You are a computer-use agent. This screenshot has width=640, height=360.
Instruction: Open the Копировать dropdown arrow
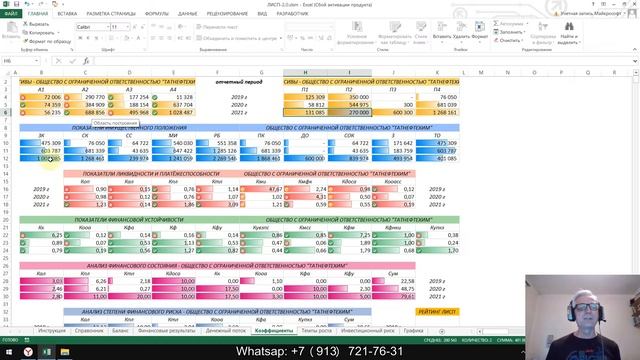coord(58,33)
